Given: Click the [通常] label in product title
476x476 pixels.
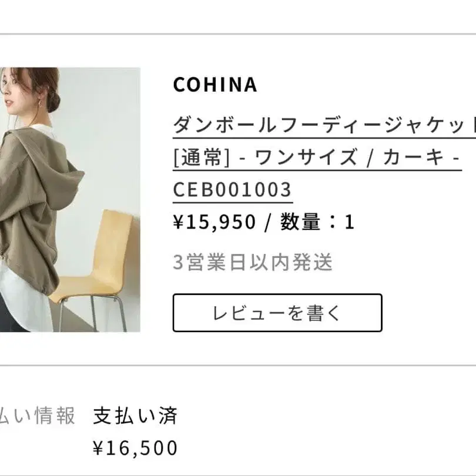Looking at the screenshot, I should click(x=200, y=158).
